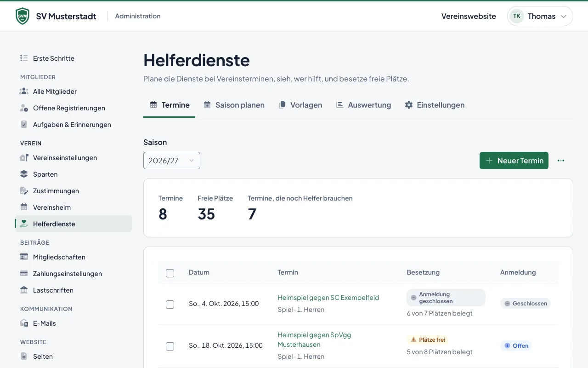Click the Neuer Termin button
The height and width of the screenshot is (368, 588).
(514, 161)
